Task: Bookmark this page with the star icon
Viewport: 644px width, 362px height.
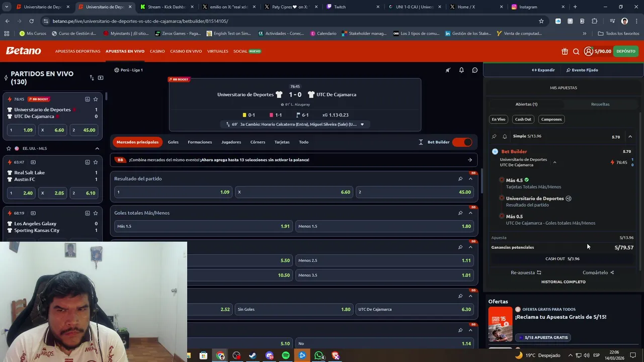Action: click(541, 21)
